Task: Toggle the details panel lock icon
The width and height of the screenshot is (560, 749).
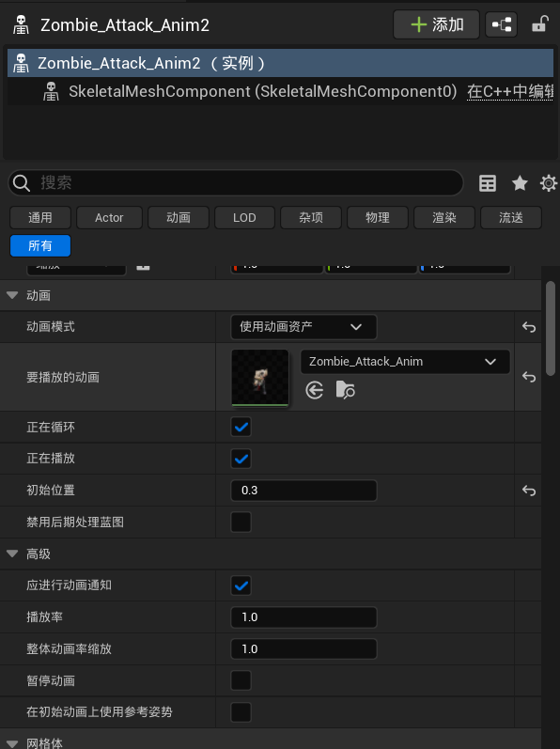Action: pyautogui.click(x=540, y=23)
